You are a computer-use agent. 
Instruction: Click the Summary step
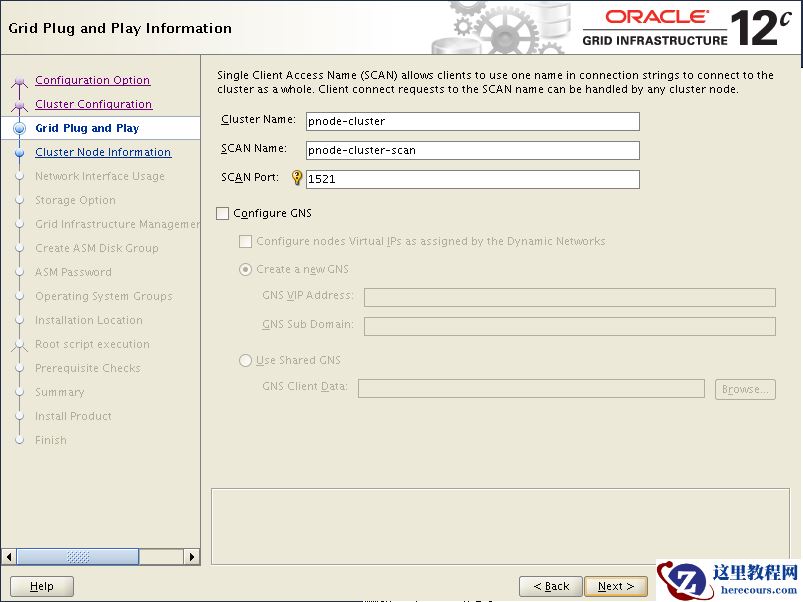click(59, 393)
